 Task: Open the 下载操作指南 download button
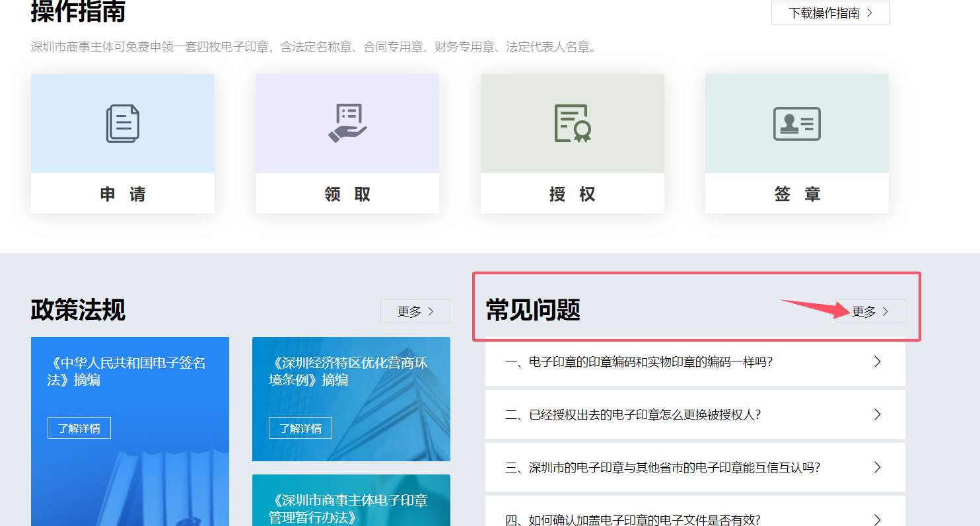coord(830,13)
